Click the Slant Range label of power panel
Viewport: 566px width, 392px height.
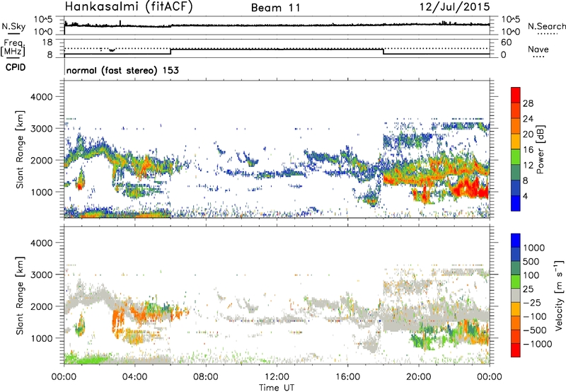[20, 149]
